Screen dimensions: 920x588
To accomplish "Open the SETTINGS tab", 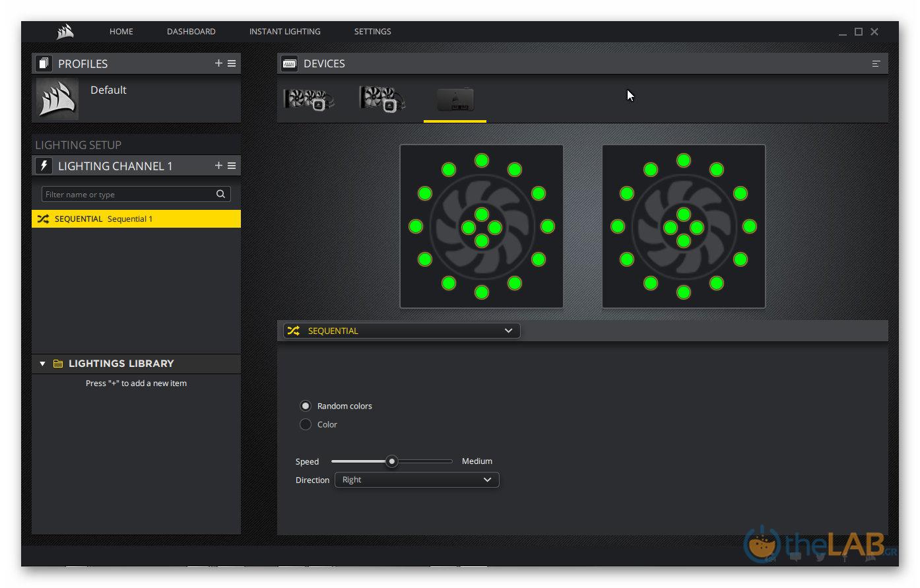I will pyautogui.click(x=373, y=32).
